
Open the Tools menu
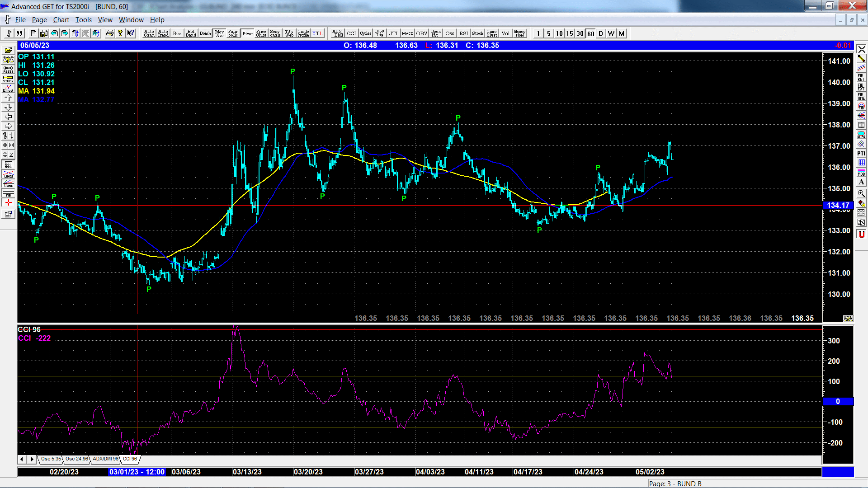point(84,20)
